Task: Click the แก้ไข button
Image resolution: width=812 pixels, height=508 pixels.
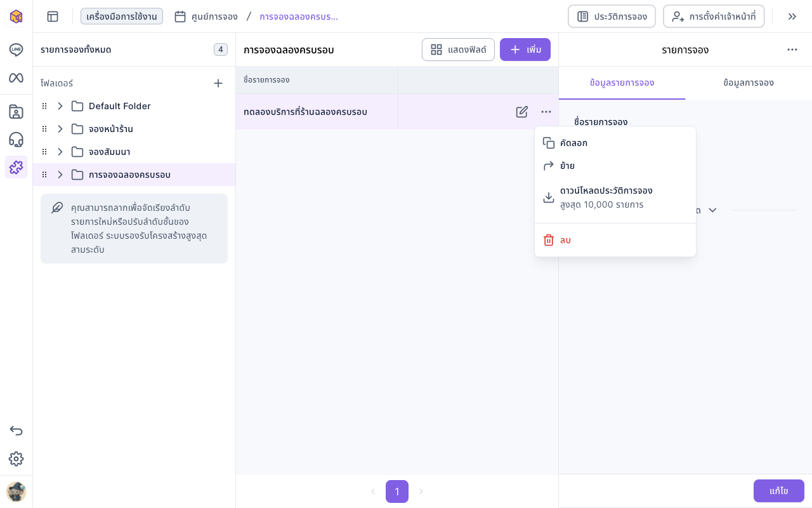Action: point(779,491)
